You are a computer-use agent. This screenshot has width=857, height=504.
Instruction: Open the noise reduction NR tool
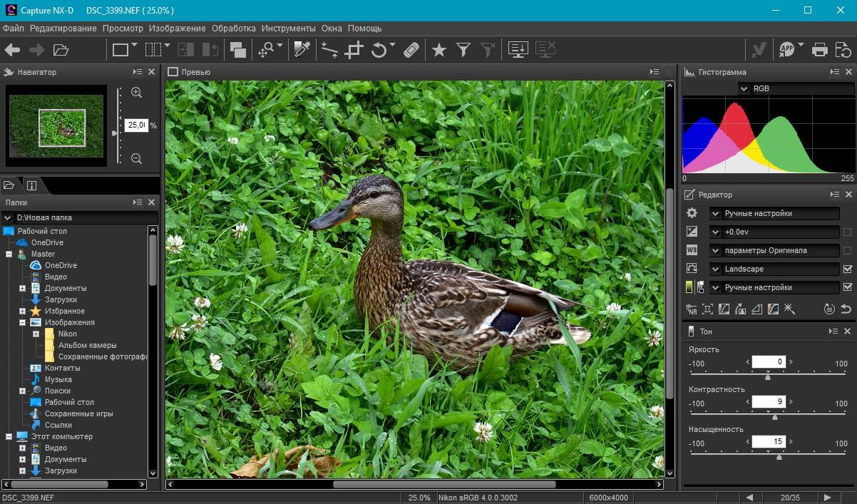tap(692, 309)
